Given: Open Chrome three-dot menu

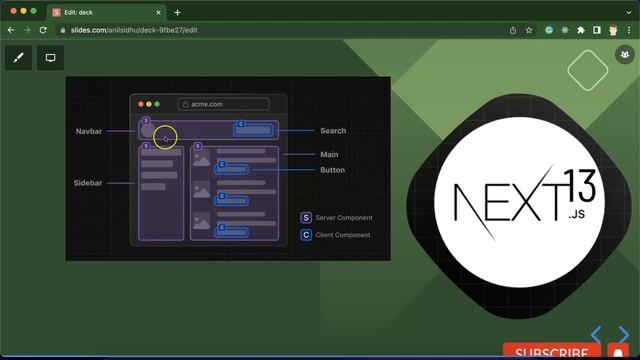Looking at the screenshot, I should click(629, 30).
